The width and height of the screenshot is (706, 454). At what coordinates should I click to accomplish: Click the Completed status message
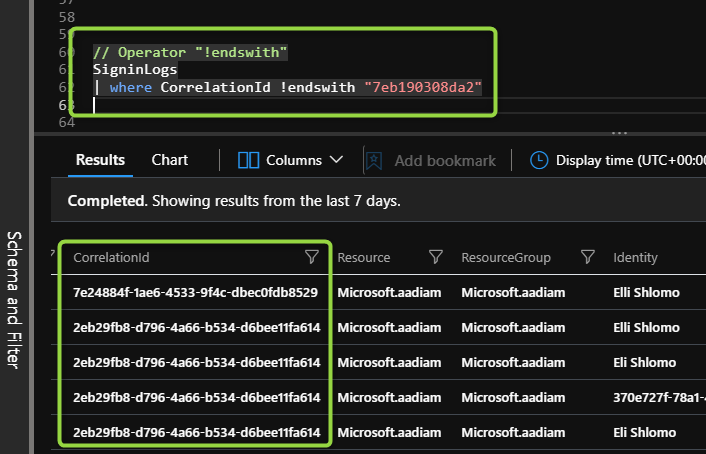click(234, 200)
